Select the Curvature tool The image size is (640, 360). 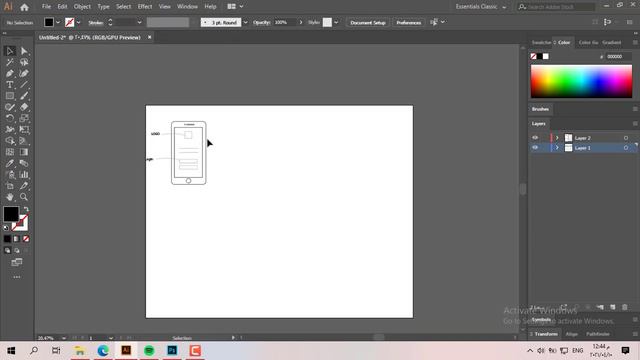24,73
